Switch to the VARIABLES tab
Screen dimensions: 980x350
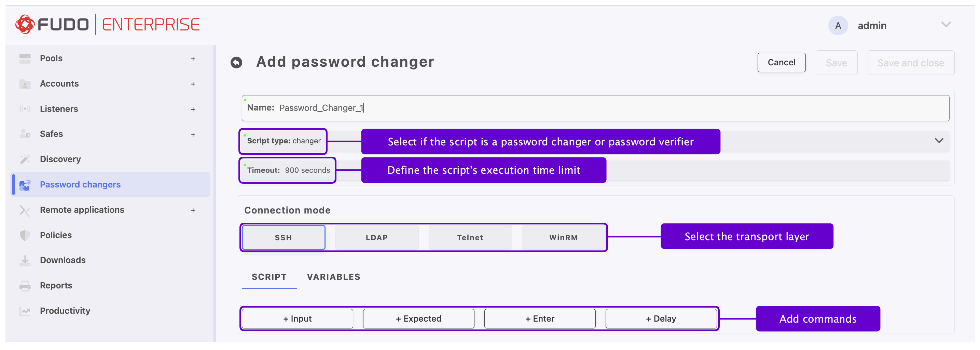pyautogui.click(x=334, y=277)
